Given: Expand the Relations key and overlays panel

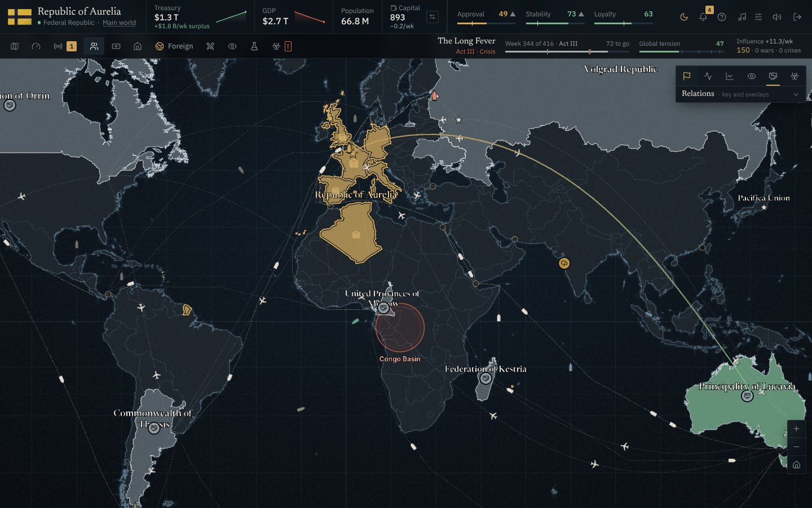Looking at the screenshot, I should (x=740, y=94).
